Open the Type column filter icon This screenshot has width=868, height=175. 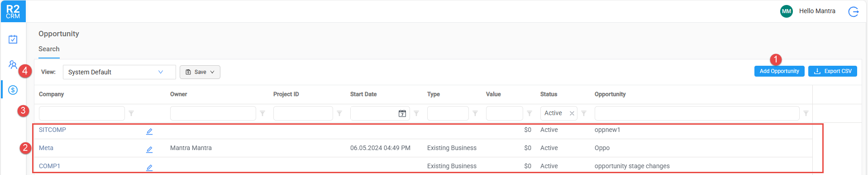click(475, 113)
